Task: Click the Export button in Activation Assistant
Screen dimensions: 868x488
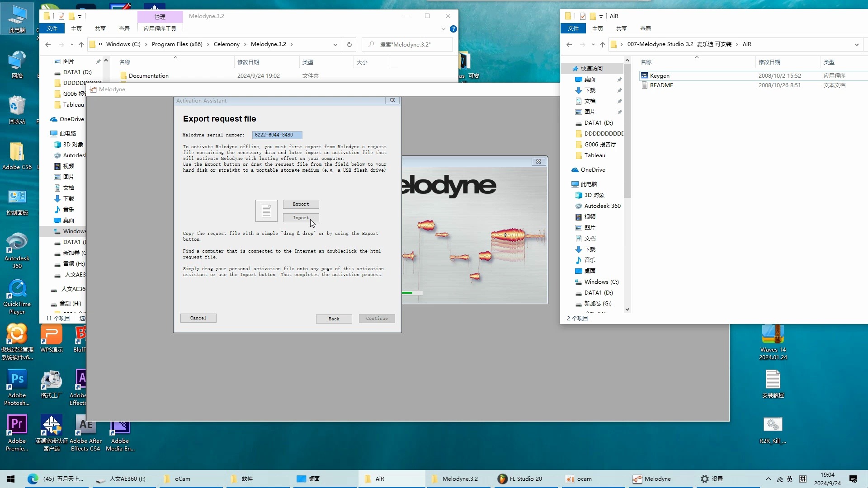Action: tap(301, 204)
